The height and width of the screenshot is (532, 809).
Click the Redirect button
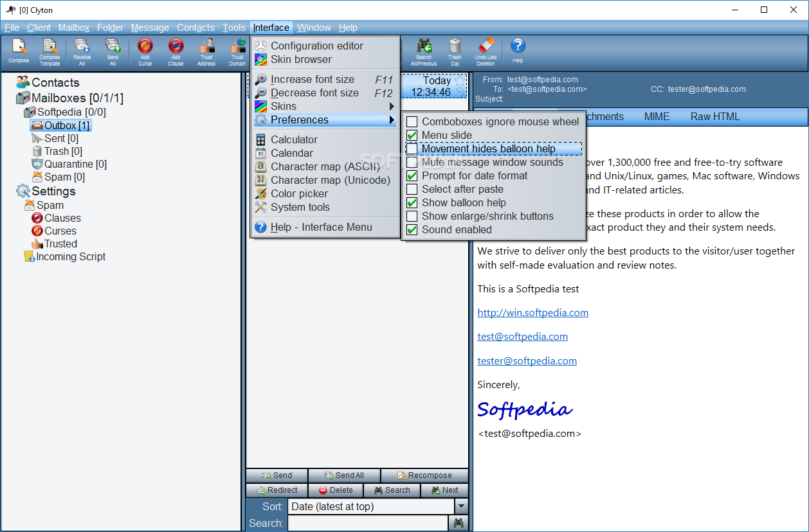click(277, 490)
